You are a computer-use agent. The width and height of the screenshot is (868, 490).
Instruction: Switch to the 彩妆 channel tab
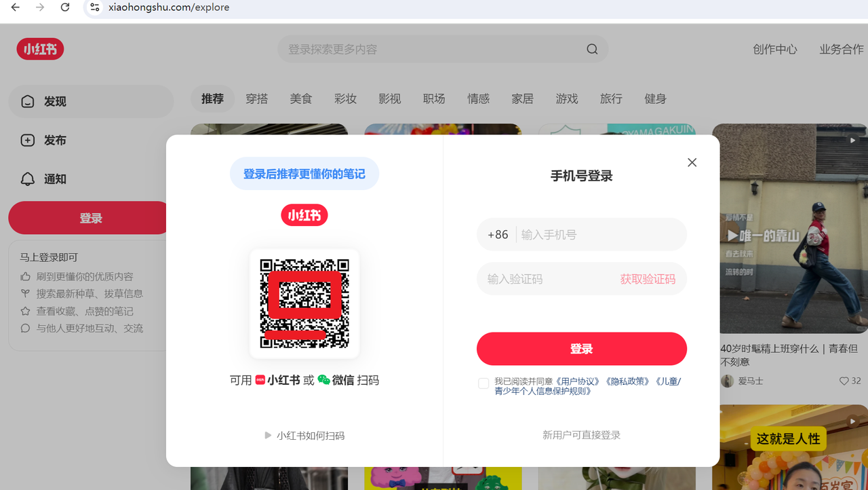click(345, 98)
